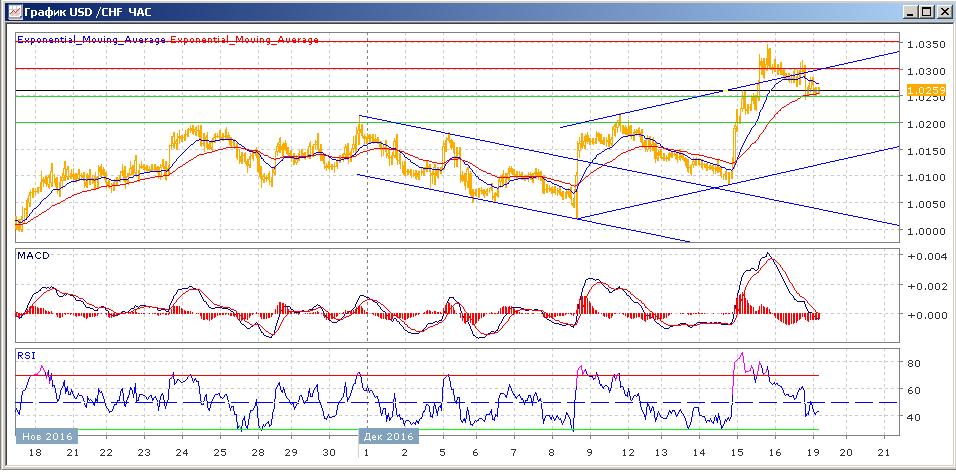Close the USD/CHF chart window
Viewport: 956px width, 474px height.
(943, 11)
